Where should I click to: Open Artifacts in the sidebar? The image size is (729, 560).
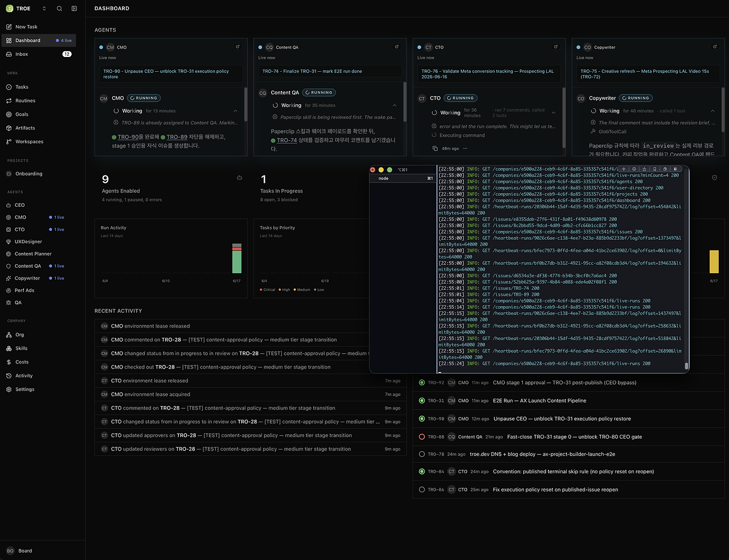(x=38, y=128)
